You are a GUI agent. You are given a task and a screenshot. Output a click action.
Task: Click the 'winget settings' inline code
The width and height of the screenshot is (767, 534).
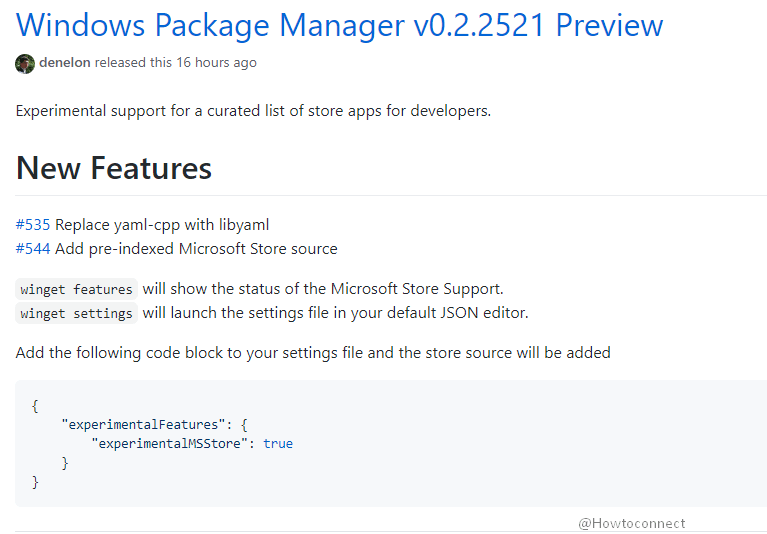(76, 313)
